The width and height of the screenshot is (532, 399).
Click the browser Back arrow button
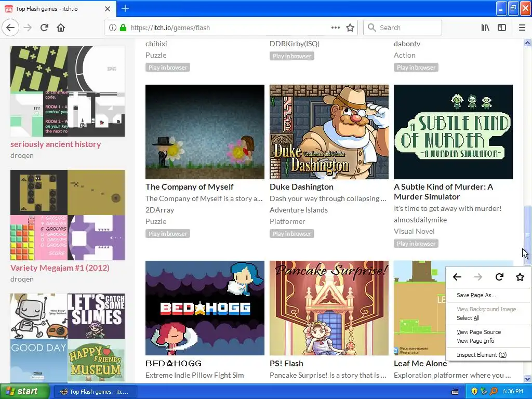pos(10,28)
